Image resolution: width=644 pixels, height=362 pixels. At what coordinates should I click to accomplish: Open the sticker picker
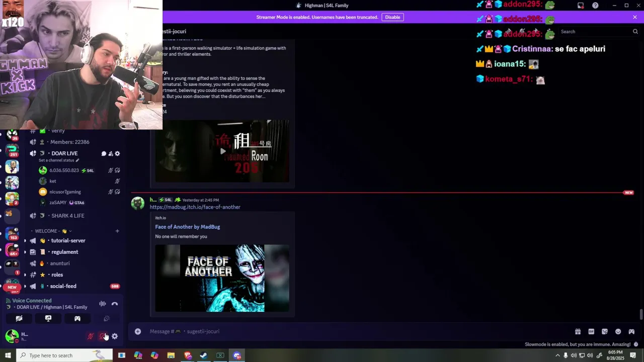605,331
